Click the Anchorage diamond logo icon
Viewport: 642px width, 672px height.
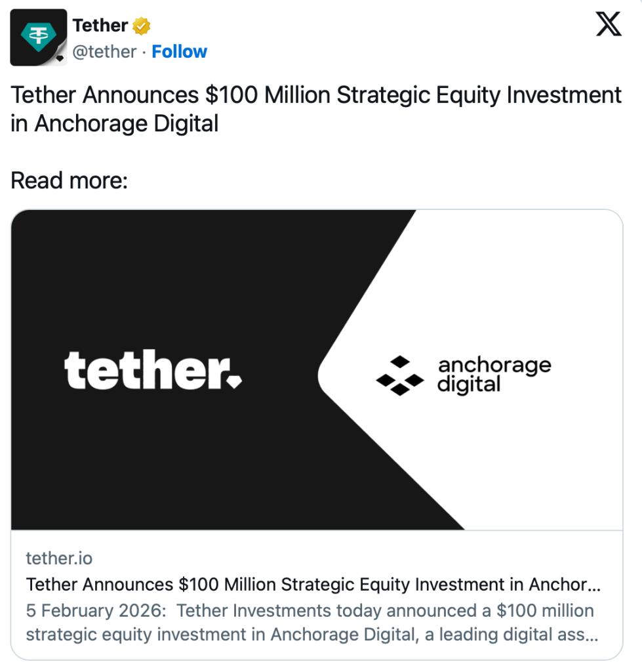(400, 376)
